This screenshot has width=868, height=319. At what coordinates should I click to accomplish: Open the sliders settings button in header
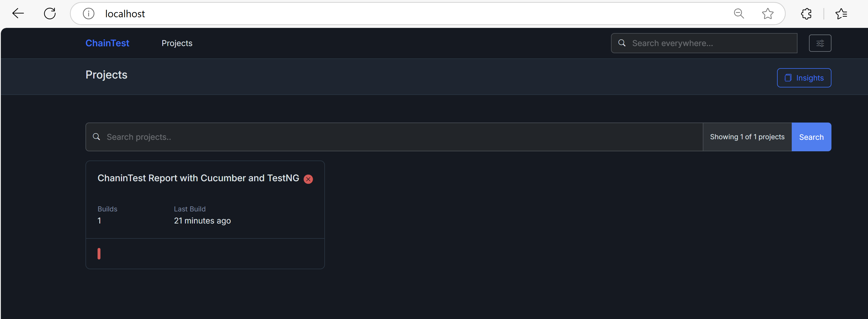(x=820, y=43)
